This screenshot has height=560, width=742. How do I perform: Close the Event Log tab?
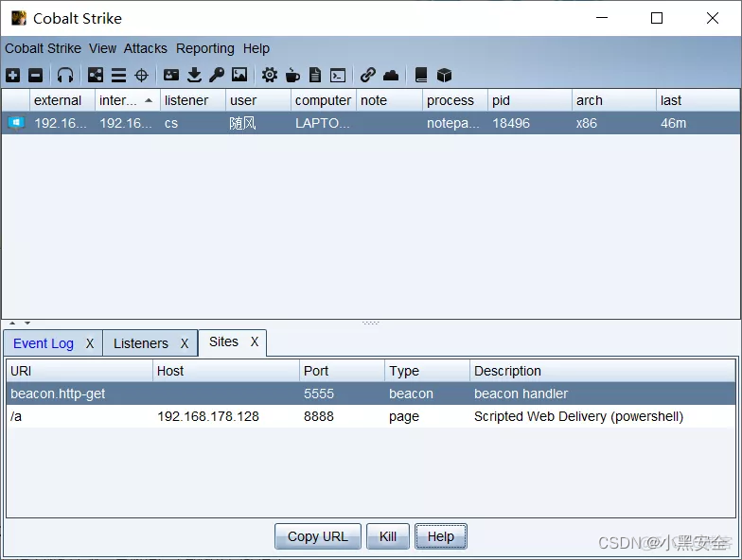90,343
